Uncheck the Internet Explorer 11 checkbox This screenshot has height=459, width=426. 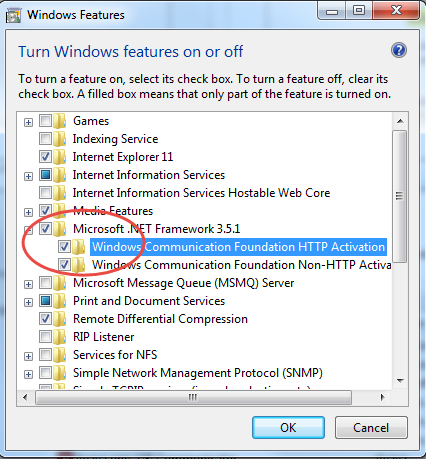click(45, 156)
